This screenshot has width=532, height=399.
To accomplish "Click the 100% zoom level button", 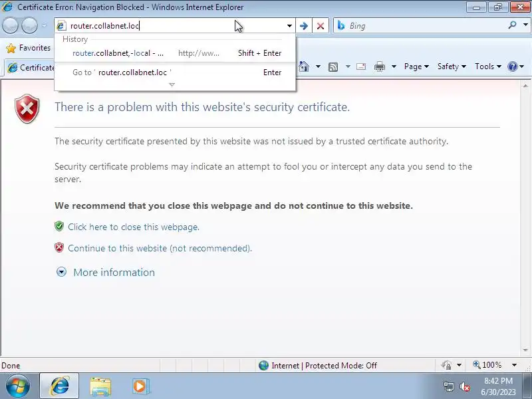I will click(487, 365).
